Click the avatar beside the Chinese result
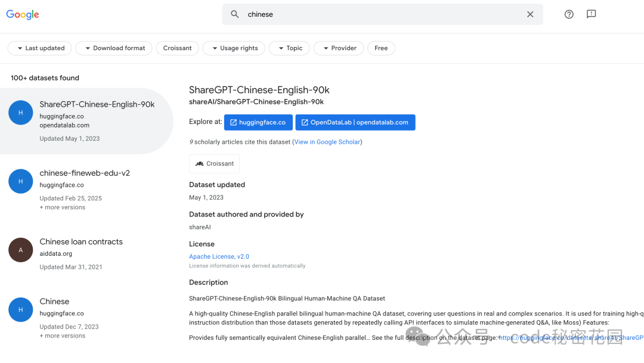Image resolution: width=644 pixels, height=363 pixels. (x=20, y=309)
